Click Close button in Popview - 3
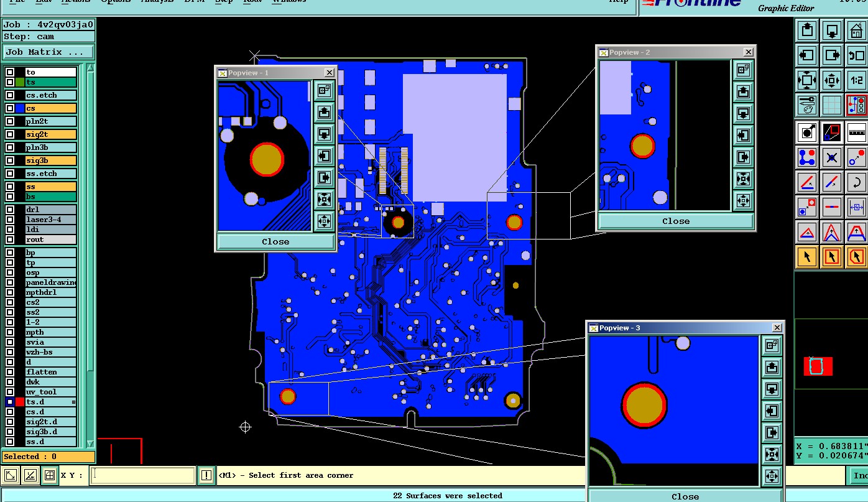The image size is (868, 502). coord(685,496)
